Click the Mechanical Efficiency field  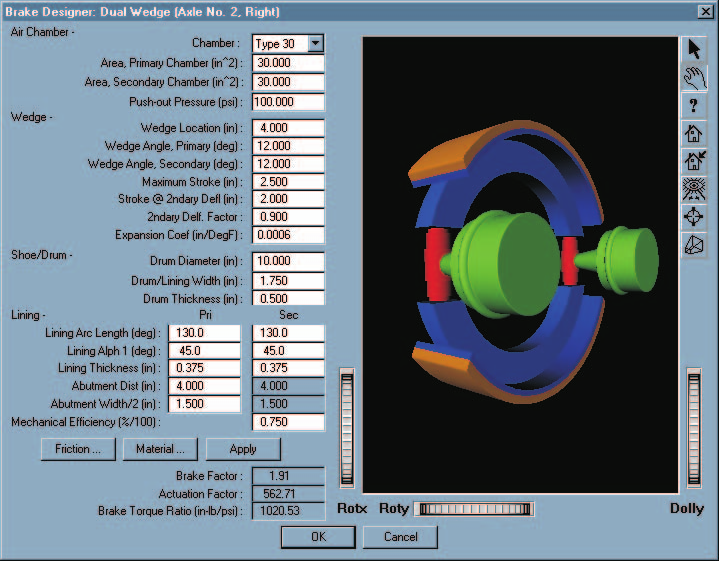point(288,422)
